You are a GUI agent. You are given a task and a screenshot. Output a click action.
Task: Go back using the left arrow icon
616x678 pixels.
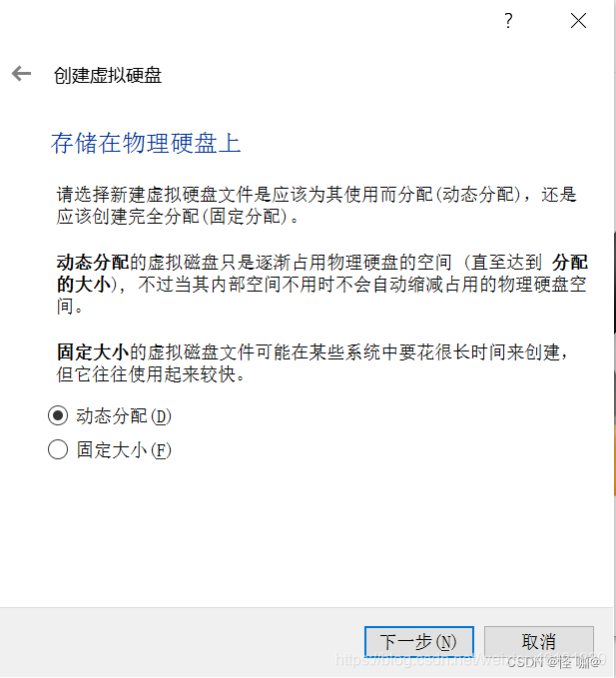click(21, 74)
